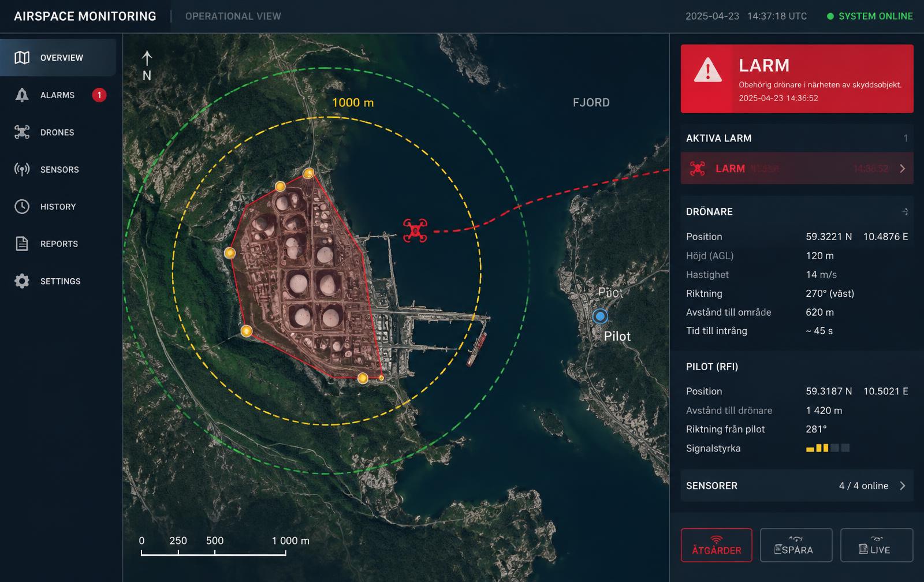Select the westernmost yellow sensor marker
The height and width of the screenshot is (582, 924).
pyautogui.click(x=230, y=253)
